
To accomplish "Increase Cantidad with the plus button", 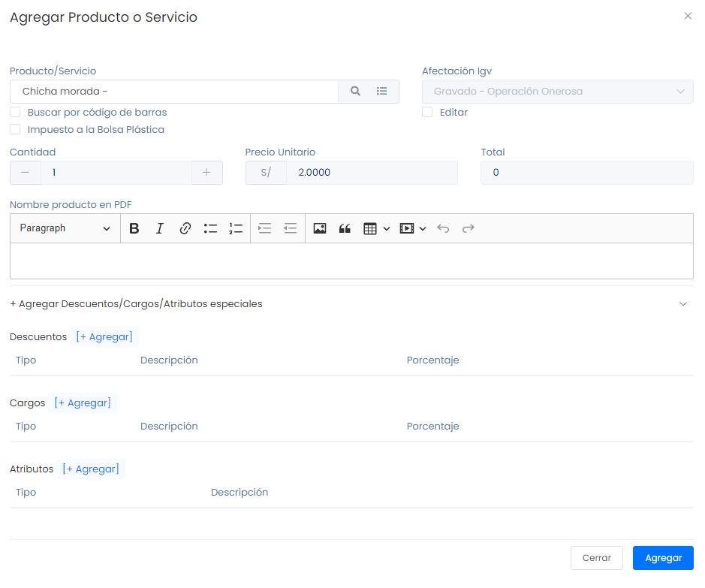I will pos(206,173).
